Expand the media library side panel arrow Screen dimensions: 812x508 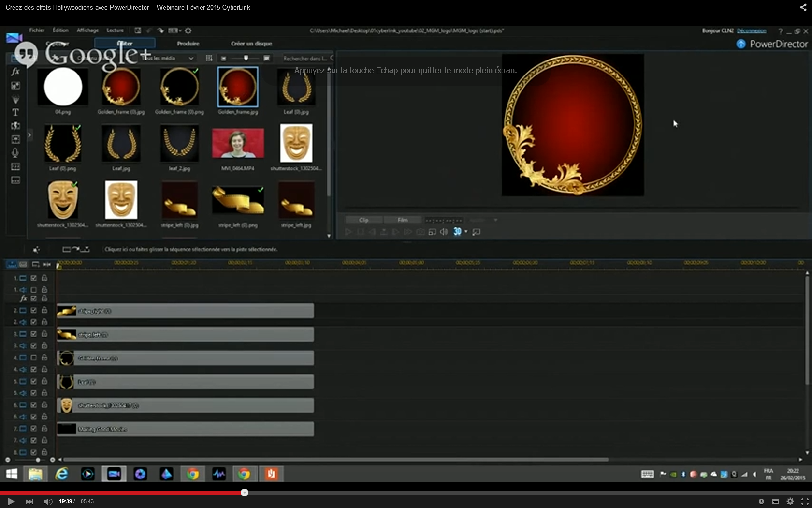click(29, 135)
